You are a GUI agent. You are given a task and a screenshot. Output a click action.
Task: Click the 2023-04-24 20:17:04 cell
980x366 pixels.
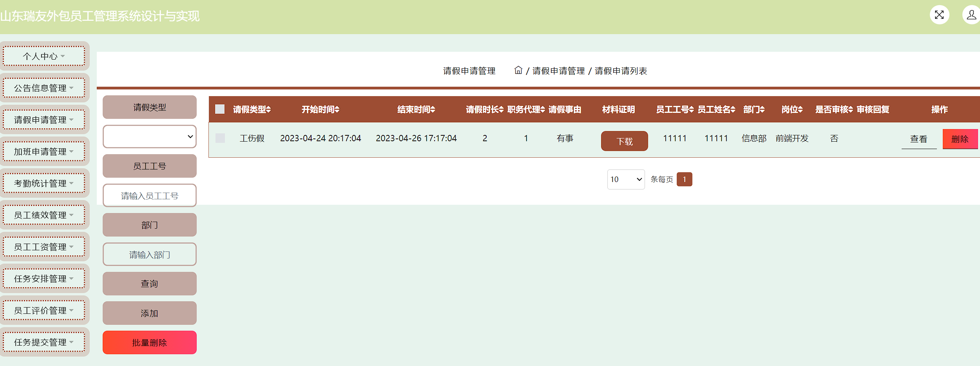coord(321,138)
